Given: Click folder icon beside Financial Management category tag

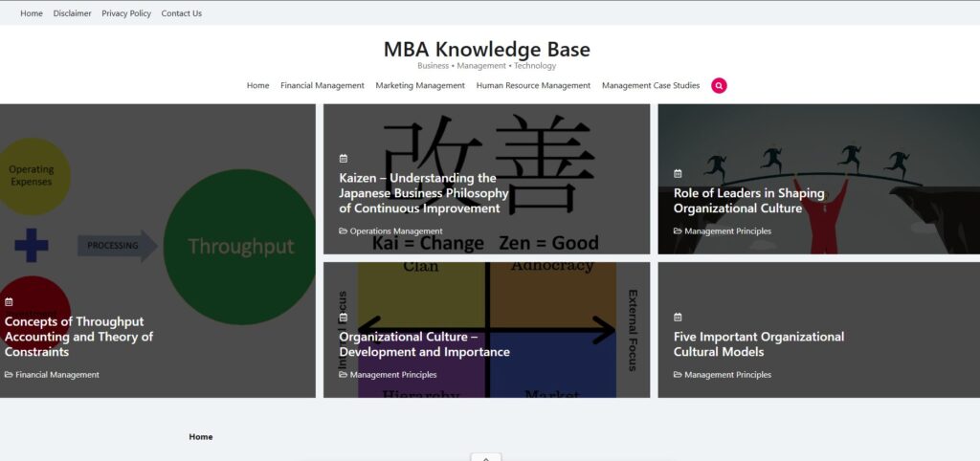Looking at the screenshot, I should (9, 375).
